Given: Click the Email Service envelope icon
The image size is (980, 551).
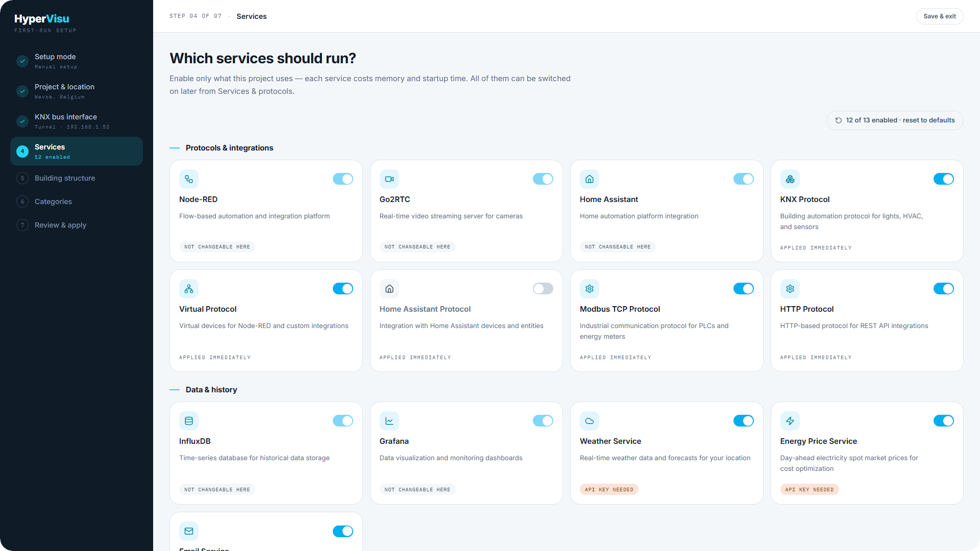Looking at the screenshot, I should [189, 531].
